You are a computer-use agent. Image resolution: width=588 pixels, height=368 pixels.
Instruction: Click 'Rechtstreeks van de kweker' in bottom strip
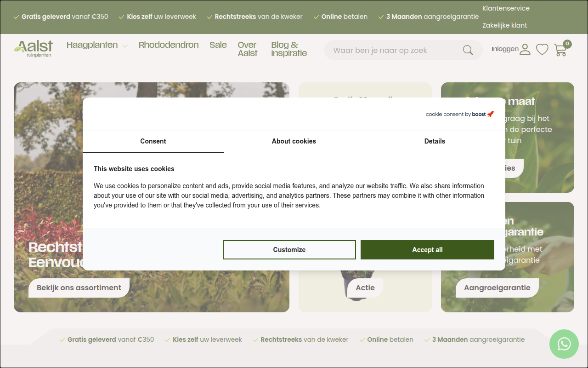(305, 339)
